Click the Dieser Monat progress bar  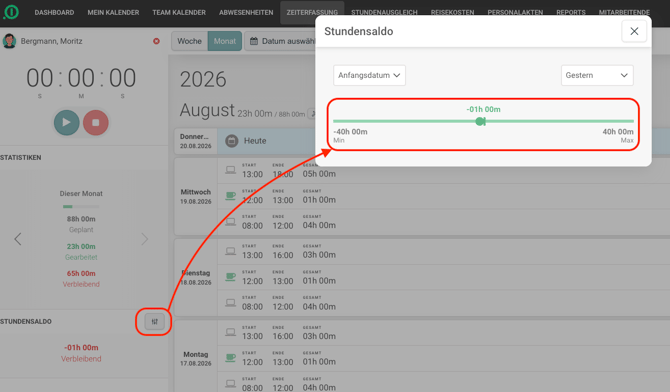[x=81, y=206]
